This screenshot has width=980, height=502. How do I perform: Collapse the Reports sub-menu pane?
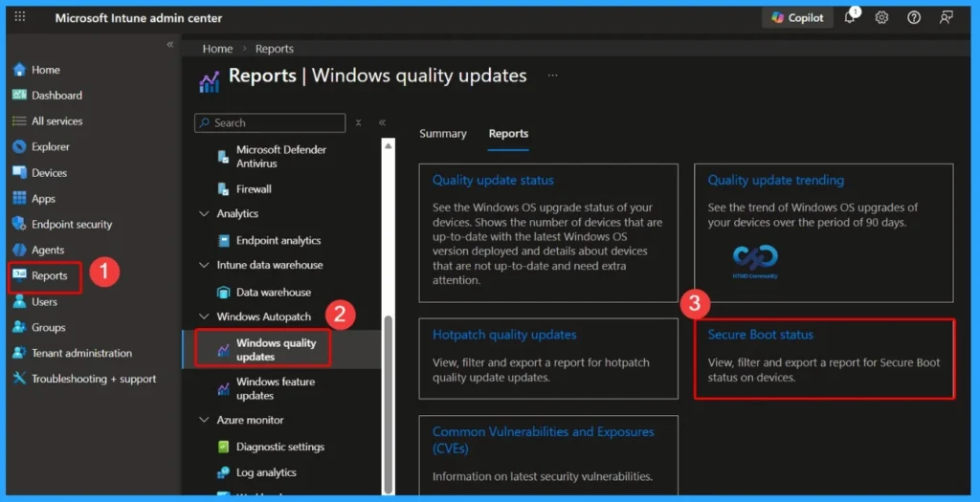(x=382, y=123)
